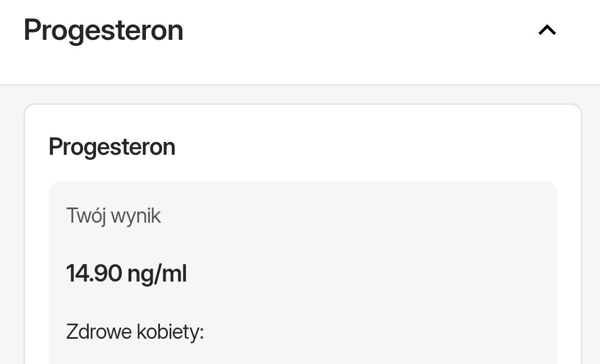
Task: Tap the top Progesteron section header title
Action: [x=103, y=30]
